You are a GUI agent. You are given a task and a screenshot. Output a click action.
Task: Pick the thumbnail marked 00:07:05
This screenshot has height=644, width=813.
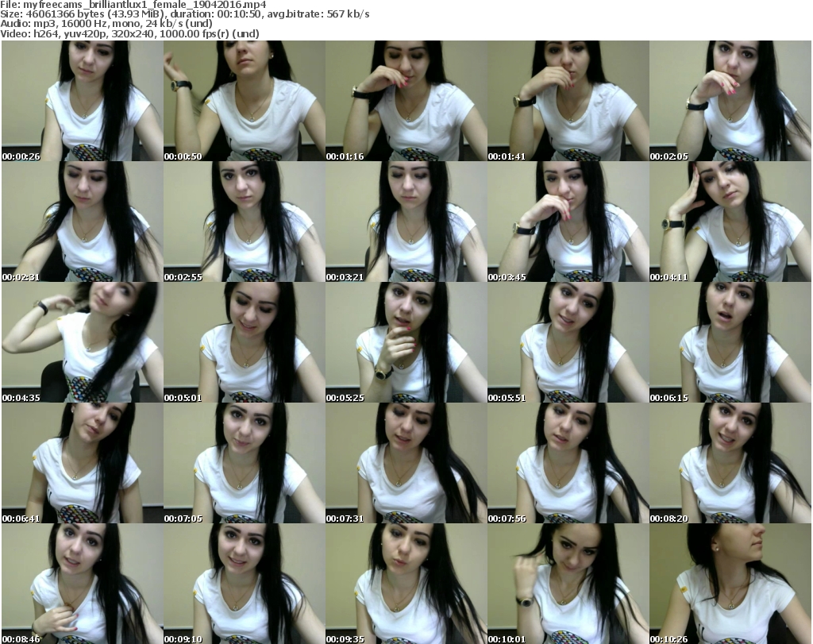245,463
